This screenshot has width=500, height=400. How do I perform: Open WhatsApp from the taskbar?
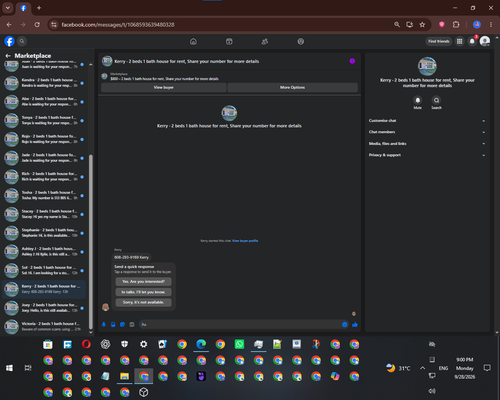tap(239, 344)
